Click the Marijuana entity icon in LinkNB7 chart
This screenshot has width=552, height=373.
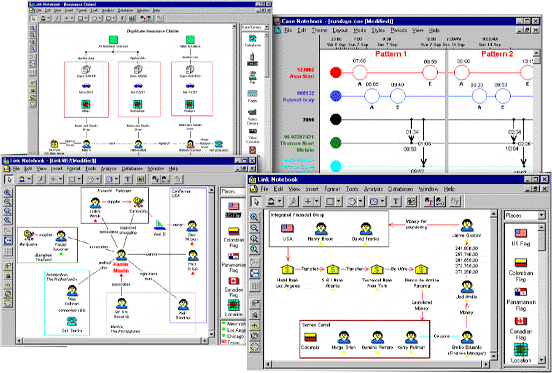tap(29, 235)
